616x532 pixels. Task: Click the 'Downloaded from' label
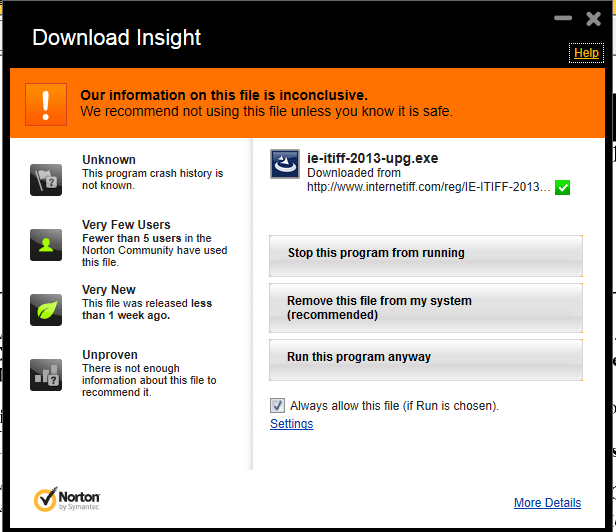pos(354,173)
